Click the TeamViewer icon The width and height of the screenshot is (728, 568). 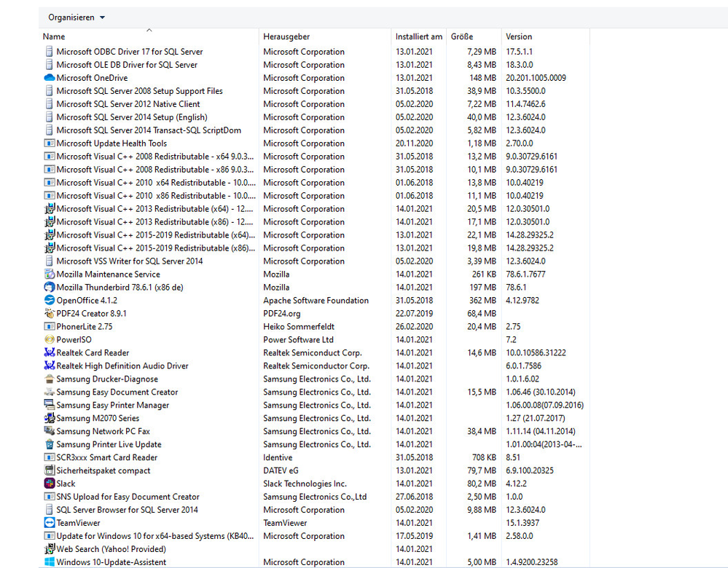[x=50, y=523]
